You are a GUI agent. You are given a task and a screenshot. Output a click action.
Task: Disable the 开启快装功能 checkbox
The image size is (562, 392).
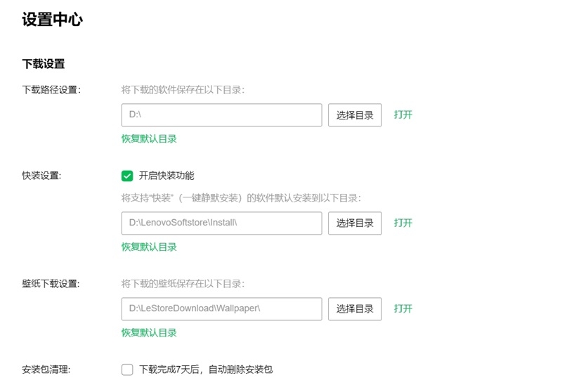point(127,176)
